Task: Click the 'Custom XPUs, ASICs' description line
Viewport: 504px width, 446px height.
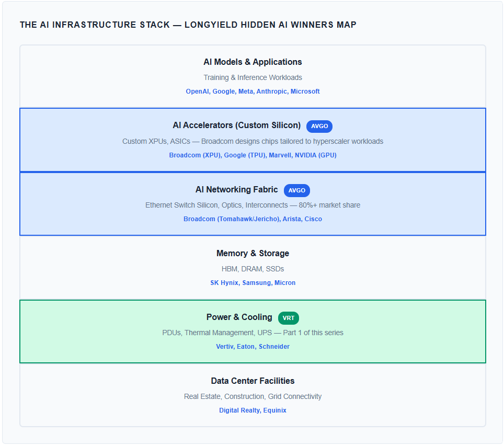Action: 253,142
